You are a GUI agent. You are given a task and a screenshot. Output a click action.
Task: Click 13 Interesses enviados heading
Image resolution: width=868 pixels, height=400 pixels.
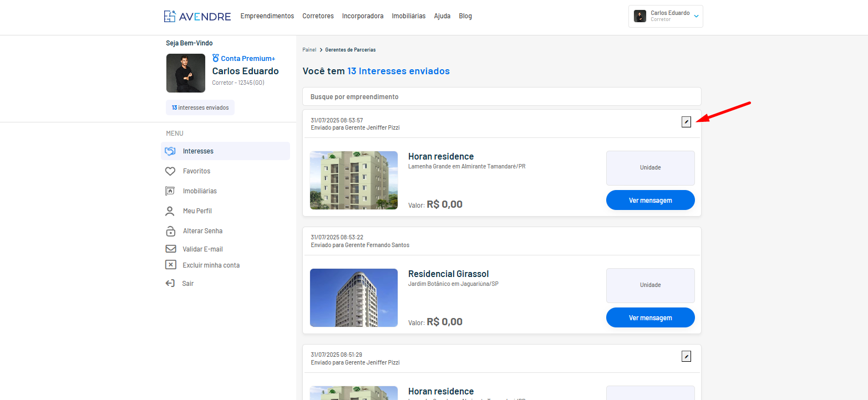tap(398, 71)
